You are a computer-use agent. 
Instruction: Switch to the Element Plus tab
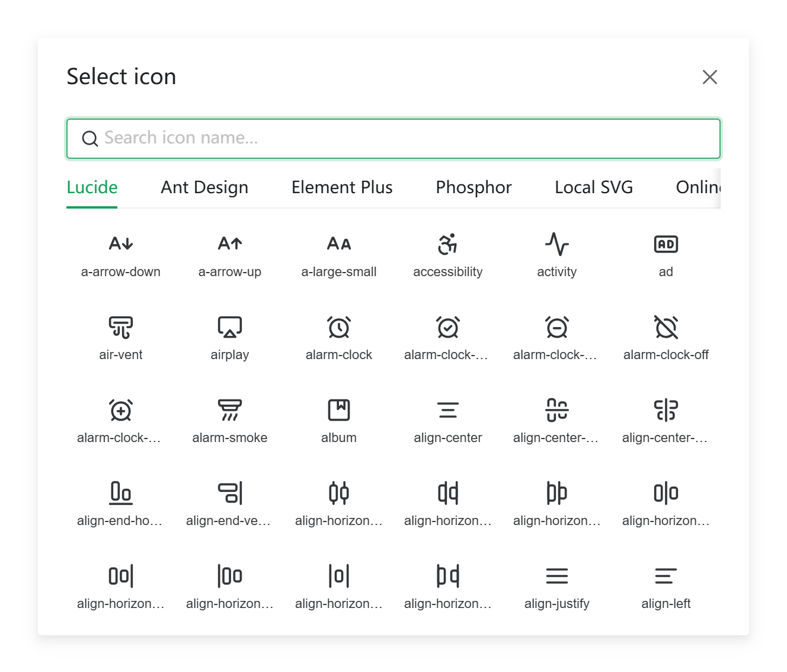coord(342,187)
